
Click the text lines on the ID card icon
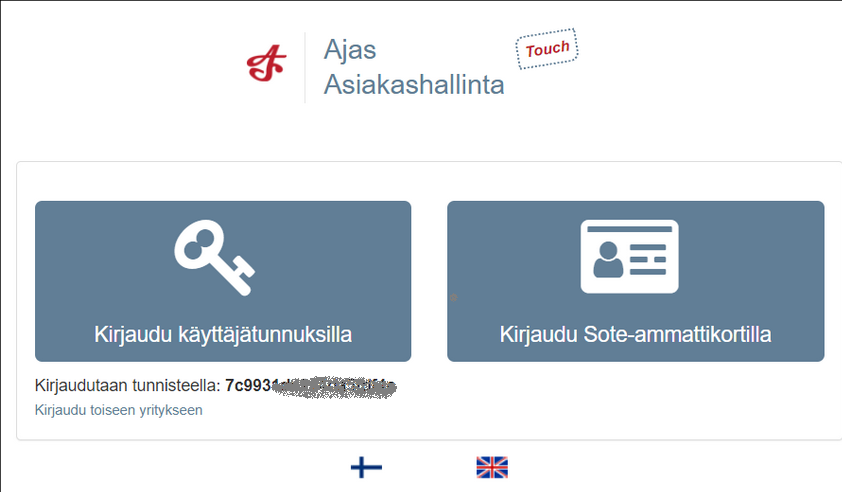tap(648, 259)
